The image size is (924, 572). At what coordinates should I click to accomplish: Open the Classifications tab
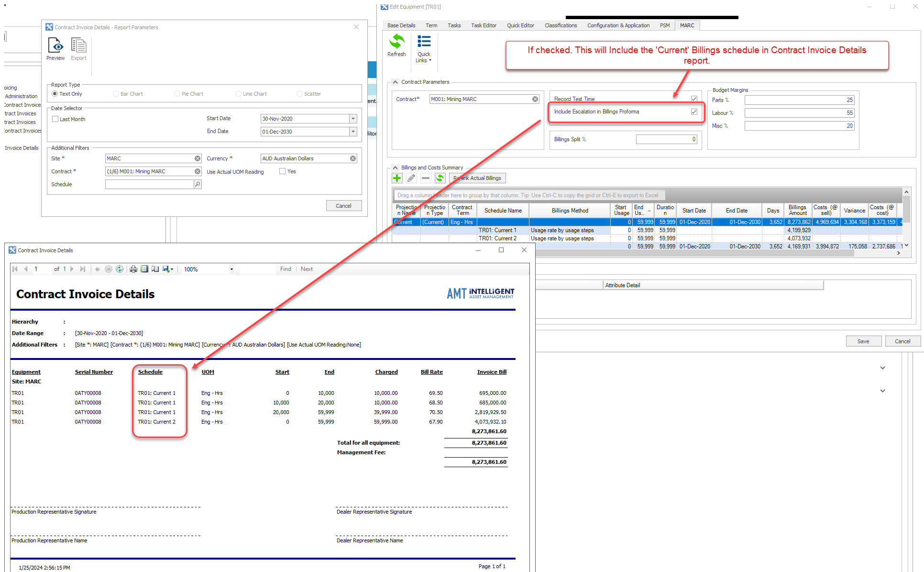561,25
